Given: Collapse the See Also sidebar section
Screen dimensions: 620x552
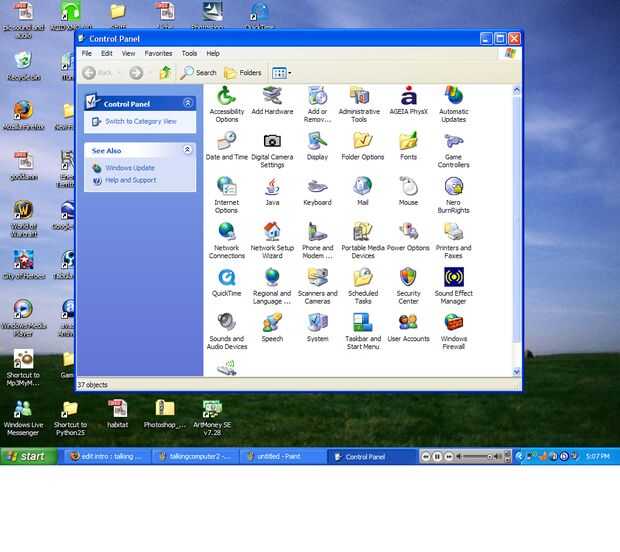Looking at the screenshot, I should click(187, 149).
